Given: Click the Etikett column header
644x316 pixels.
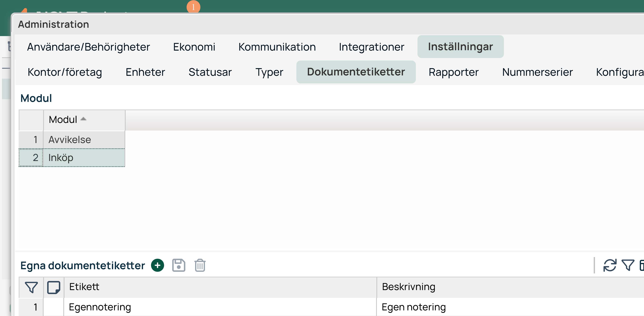Looking at the screenshot, I should coord(220,287).
